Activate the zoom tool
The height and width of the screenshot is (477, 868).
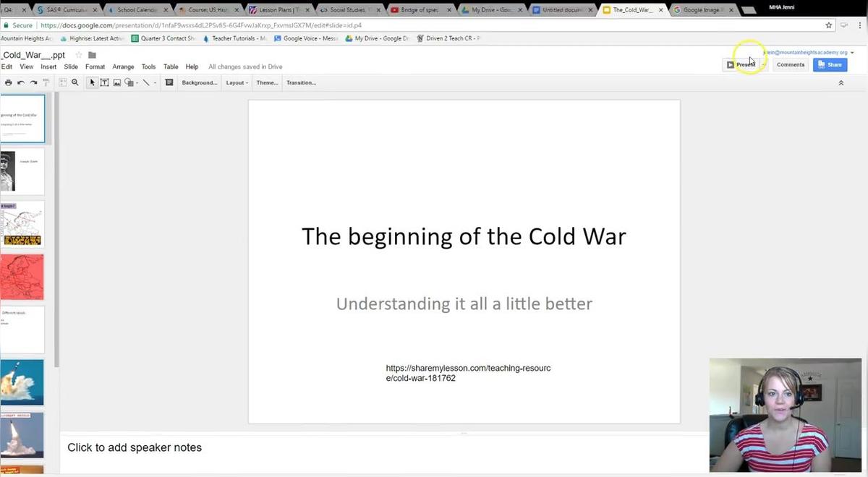(x=75, y=82)
